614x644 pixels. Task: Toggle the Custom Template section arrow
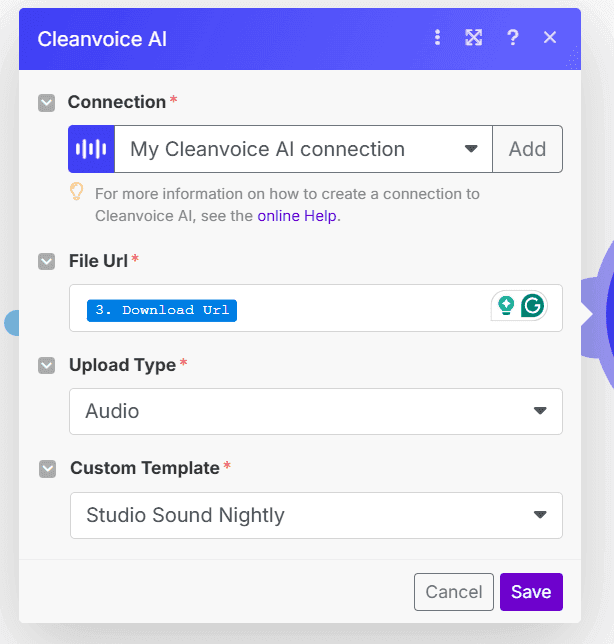pos(46,468)
